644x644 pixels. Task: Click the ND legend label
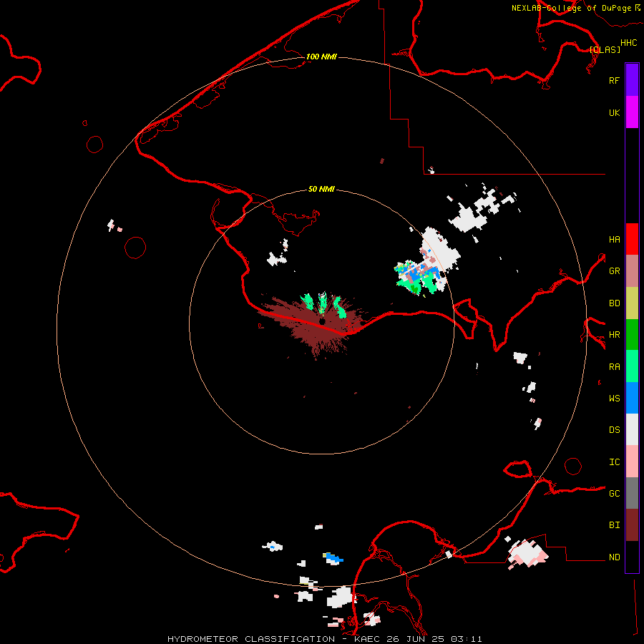(x=614, y=557)
